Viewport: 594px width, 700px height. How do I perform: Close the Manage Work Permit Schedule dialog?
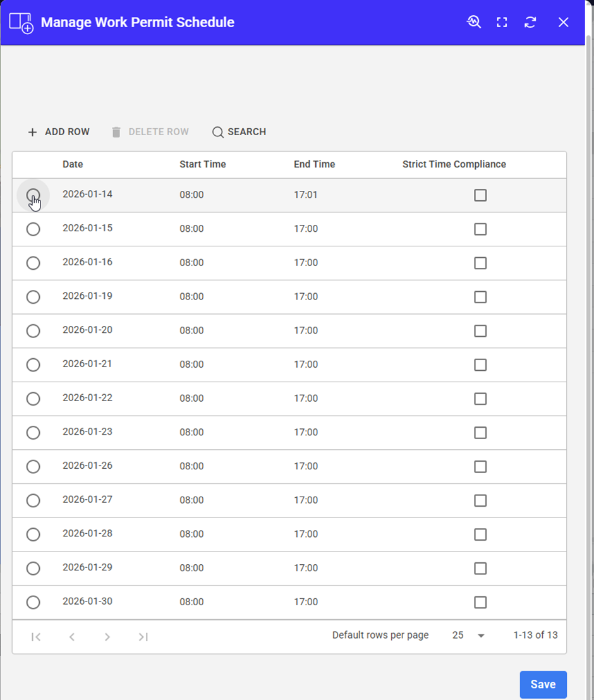564,22
